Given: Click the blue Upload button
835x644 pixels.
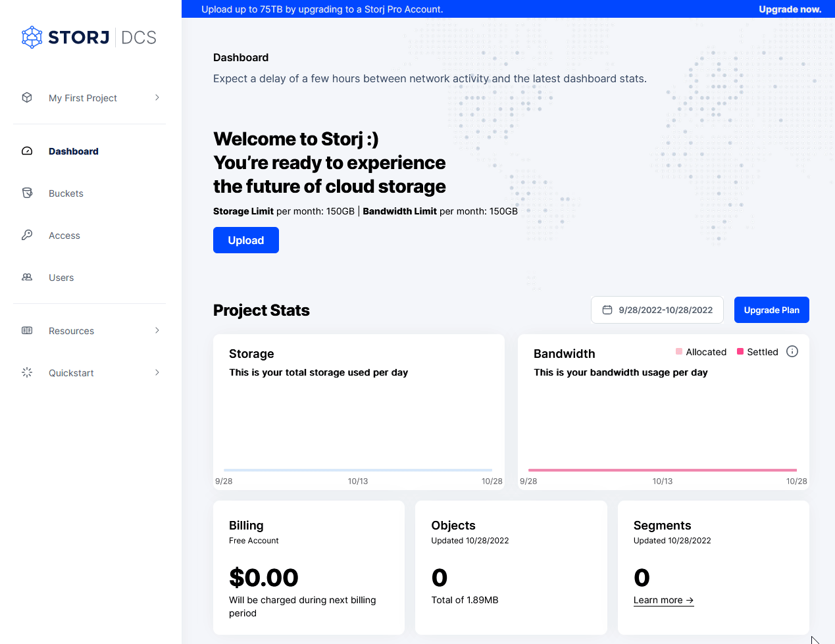Looking at the screenshot, I should 246,240.
